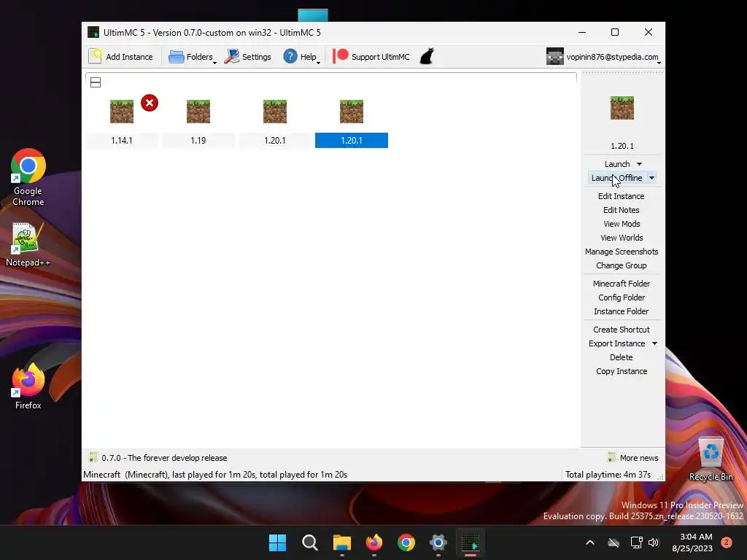Open the Config Folder
This screenshot has height=560, width=747.
(x=622, y=297)
